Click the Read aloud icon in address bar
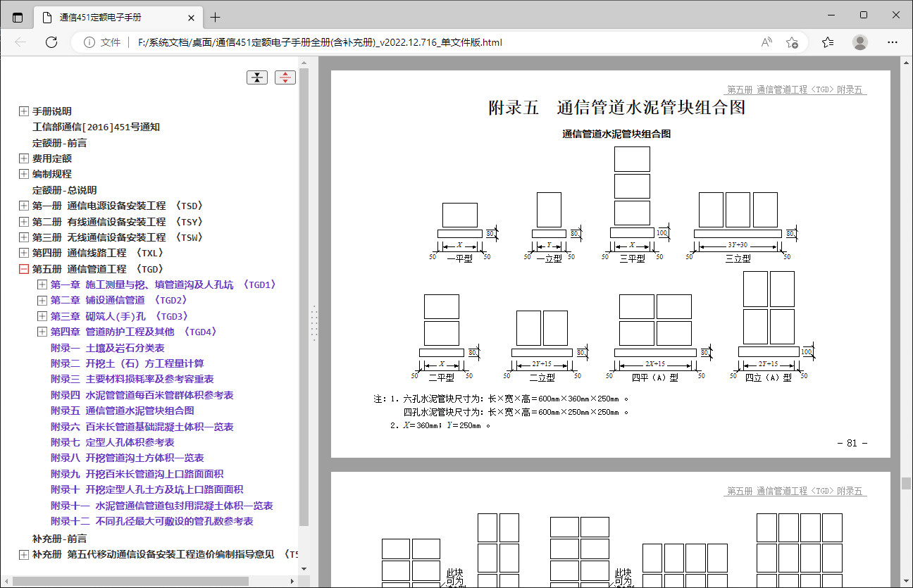Screen dimensions: 913x588 (x=766, y=42)
